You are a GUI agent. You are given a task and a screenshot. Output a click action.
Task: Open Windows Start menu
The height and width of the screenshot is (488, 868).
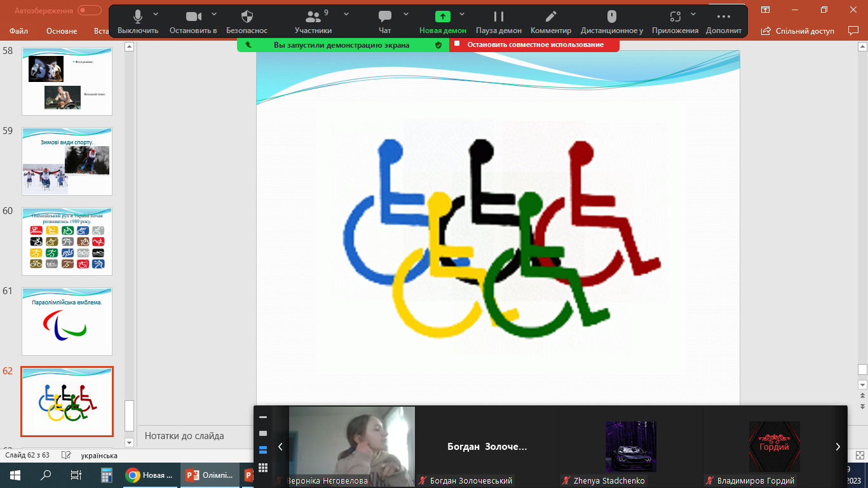pyautogui.click(x=15, y=475)
